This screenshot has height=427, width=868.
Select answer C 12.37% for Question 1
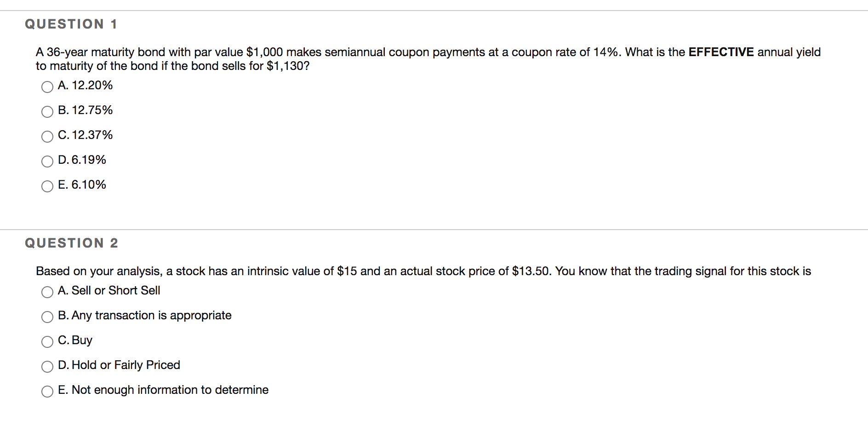click(x=47, y=136)
